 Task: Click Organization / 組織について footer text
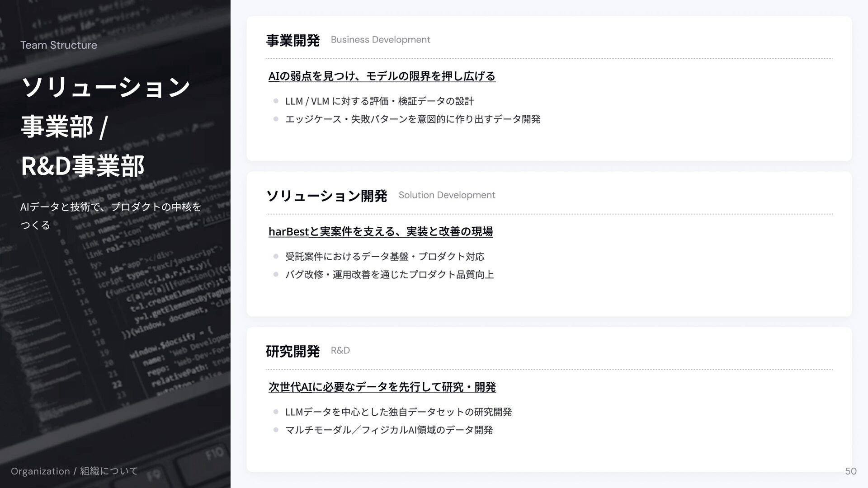74,471
